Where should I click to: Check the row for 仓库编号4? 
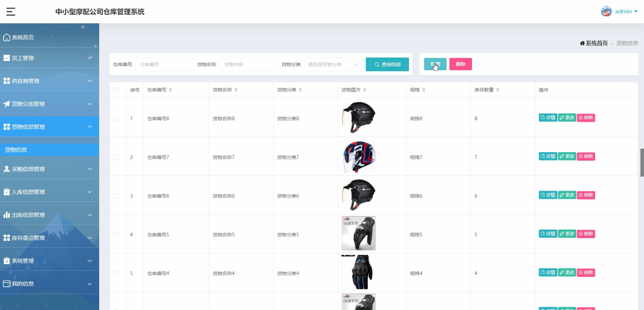click(x=115, y=273)
